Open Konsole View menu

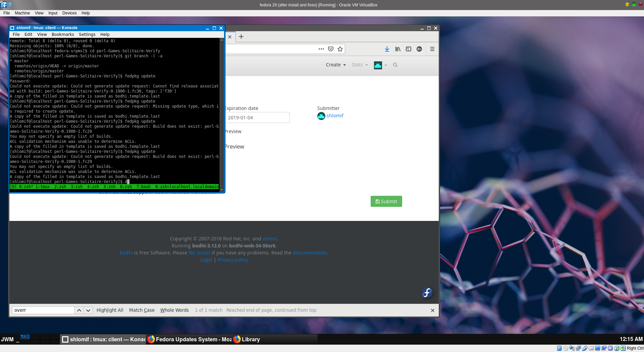tap(42, 35)
